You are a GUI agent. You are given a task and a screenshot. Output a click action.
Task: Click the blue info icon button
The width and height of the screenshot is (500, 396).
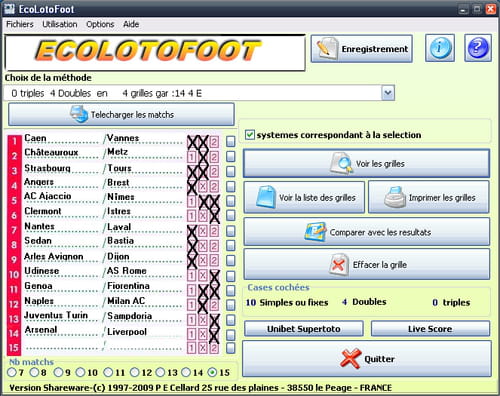[x=440, y=48]
